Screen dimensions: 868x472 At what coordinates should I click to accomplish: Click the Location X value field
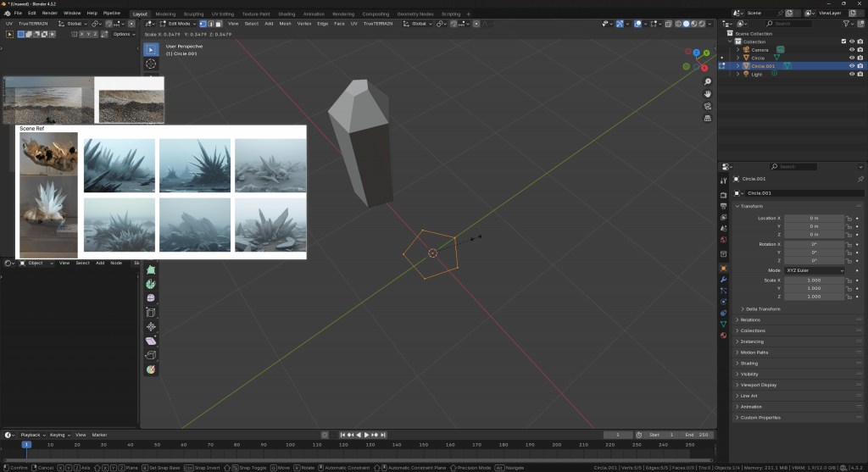click(813, 218)
